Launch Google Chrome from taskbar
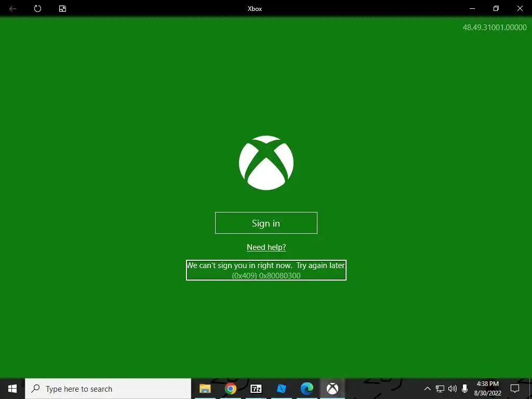 click(x=230, y=389)
